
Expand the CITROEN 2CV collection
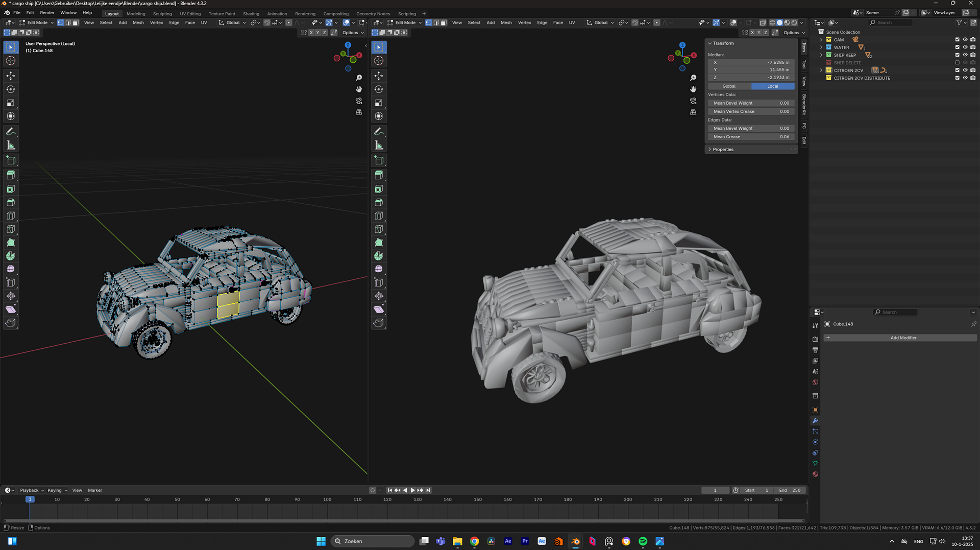coord(821,70)
